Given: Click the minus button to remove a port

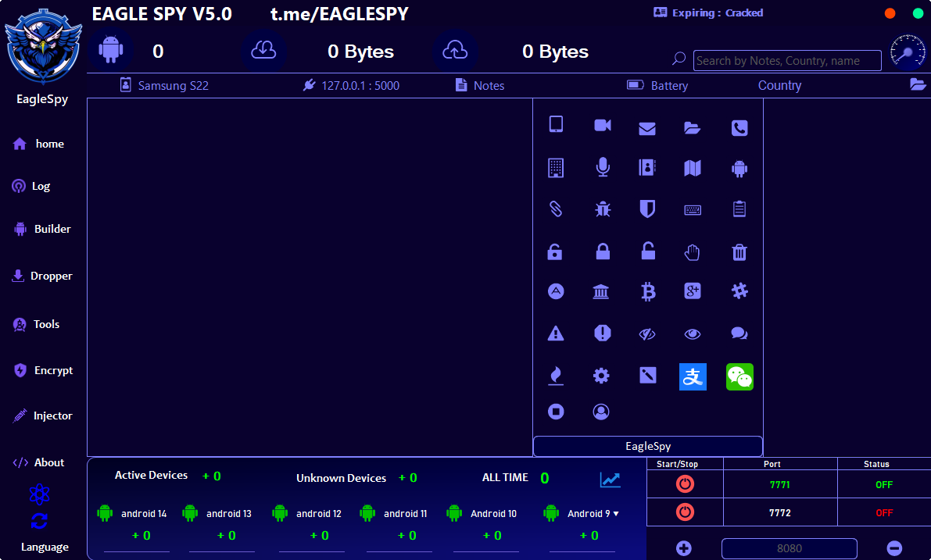Looking at the screenshot, I should click(x=896, y=548).
